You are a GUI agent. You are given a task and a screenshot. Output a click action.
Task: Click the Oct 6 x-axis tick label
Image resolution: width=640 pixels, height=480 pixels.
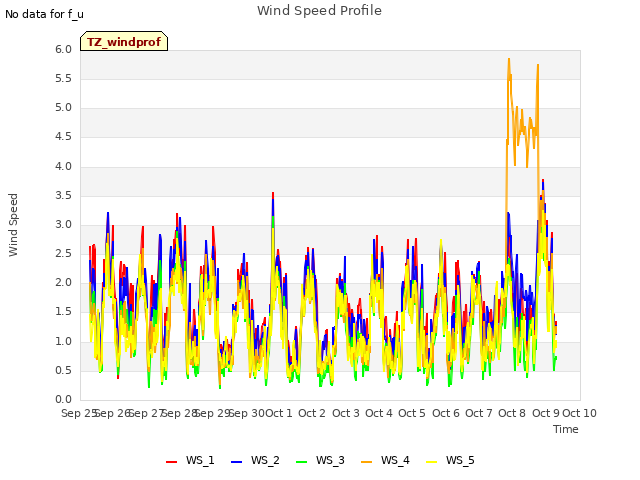click(x=446, y=413)
